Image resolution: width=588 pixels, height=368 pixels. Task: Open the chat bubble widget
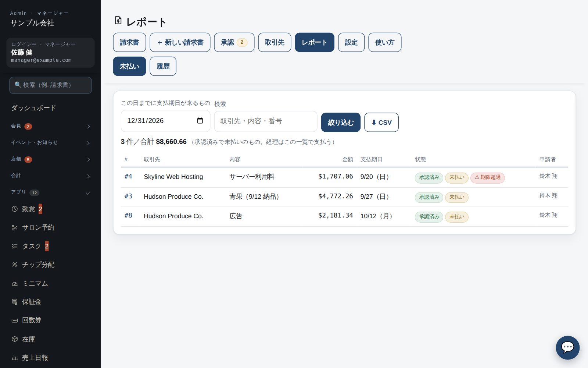pos(567,347)
